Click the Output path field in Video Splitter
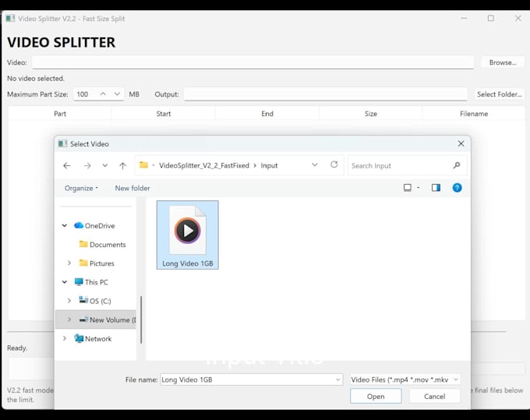Viewport: 530px width, 420px height. pos(326,94)
